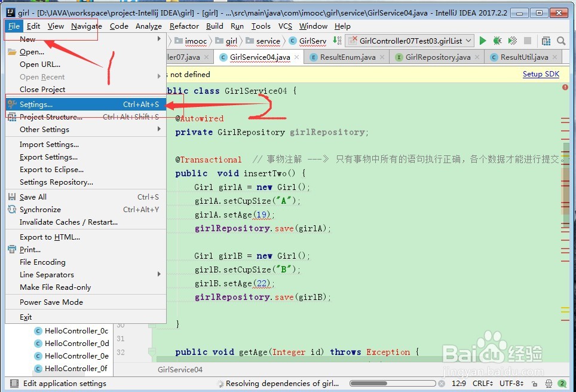Click the Stop square icon

528,41
